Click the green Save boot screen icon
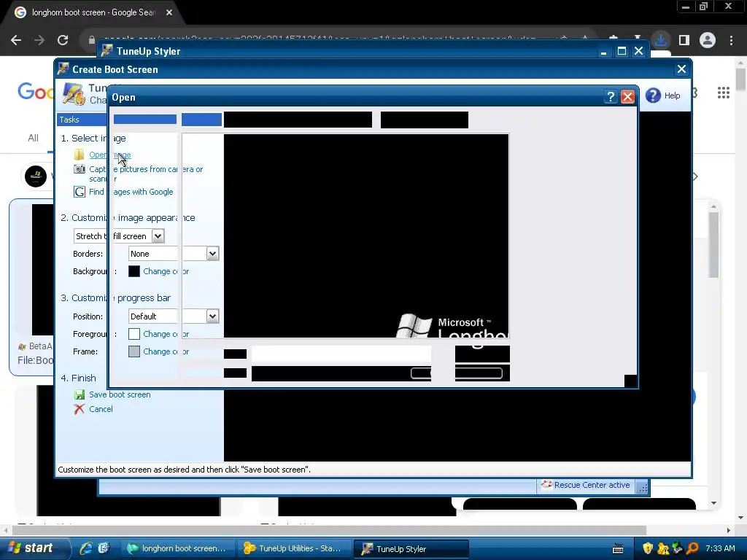The height and width of the screenshot is (560, 747). (x=79, y=394)
